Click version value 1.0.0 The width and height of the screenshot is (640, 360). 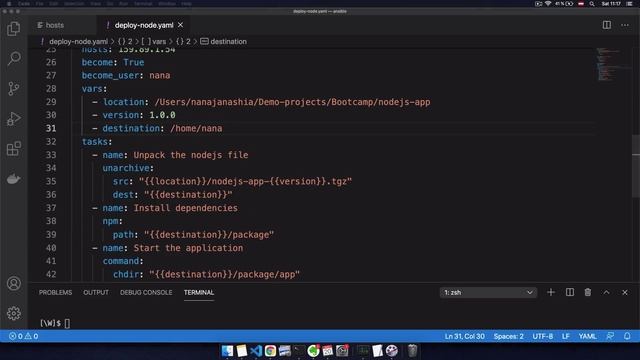tap(162, 115)
